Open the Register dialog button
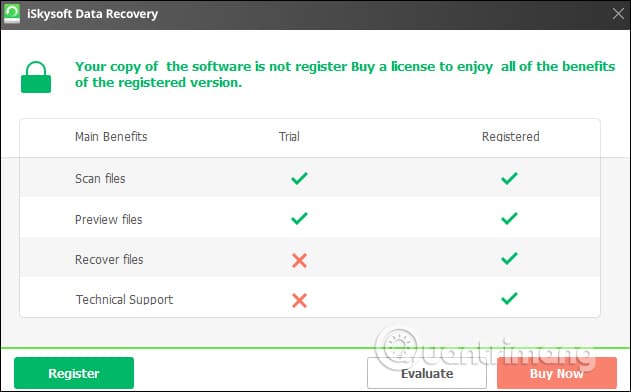Viewport: 631px width, 392px height. (74, 373)
